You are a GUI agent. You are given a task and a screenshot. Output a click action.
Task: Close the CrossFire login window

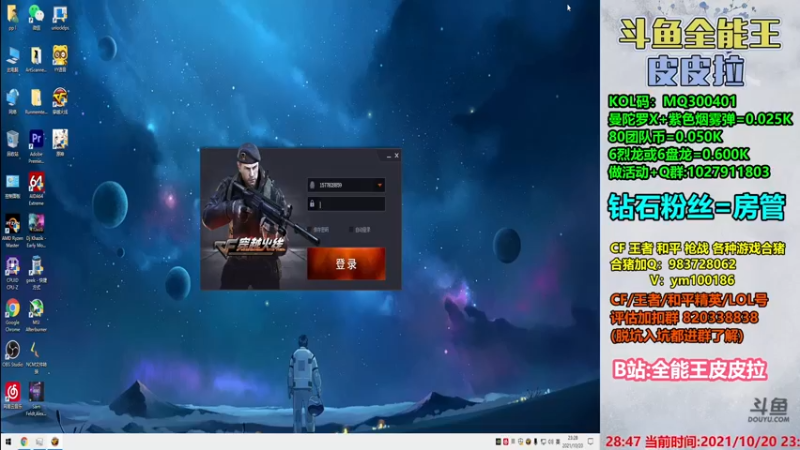396,156
